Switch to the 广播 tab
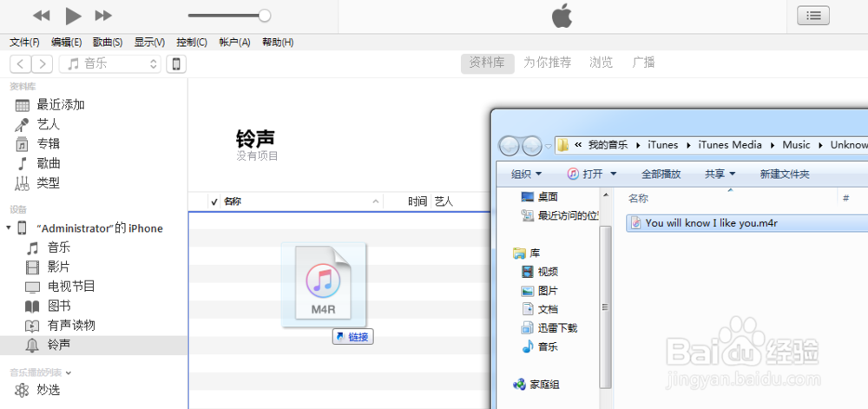Screen dimensions: 868x409 (644, 63)
